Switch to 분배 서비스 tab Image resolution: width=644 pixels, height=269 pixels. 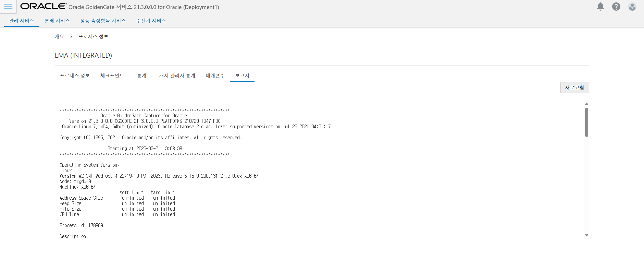pyautogui.click(x=57, y=21)
